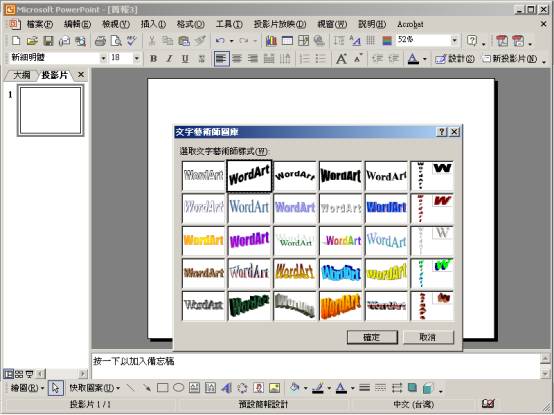This screenshot has height=415, width=554.
Task: Expand the Undo history dropdown arrow
Action: point(232,41)
